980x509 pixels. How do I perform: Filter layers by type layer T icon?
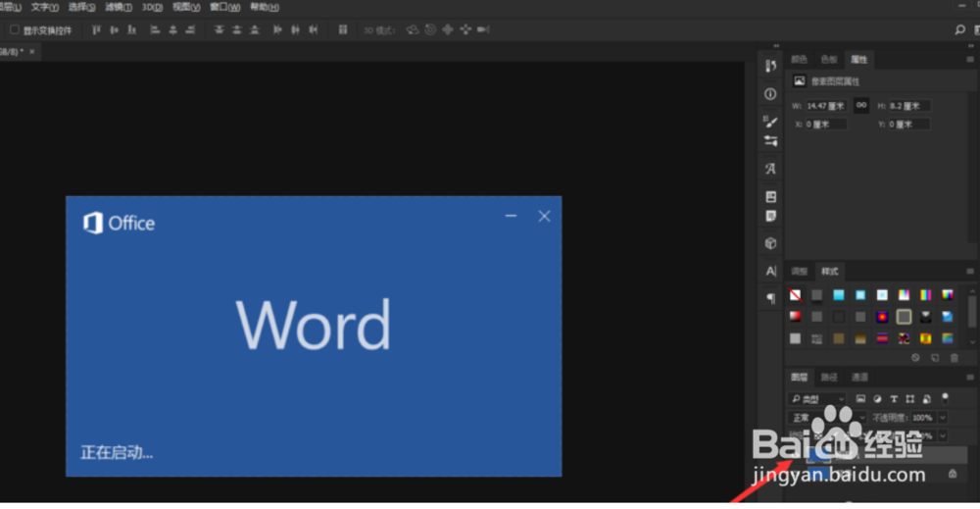[894, 399]
